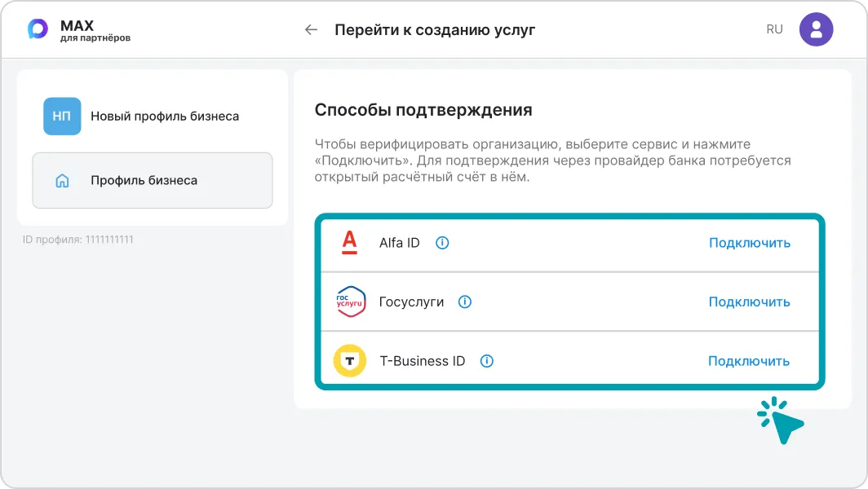
Task: Show info for Госуслуги
Action: [x=465, y=302]
